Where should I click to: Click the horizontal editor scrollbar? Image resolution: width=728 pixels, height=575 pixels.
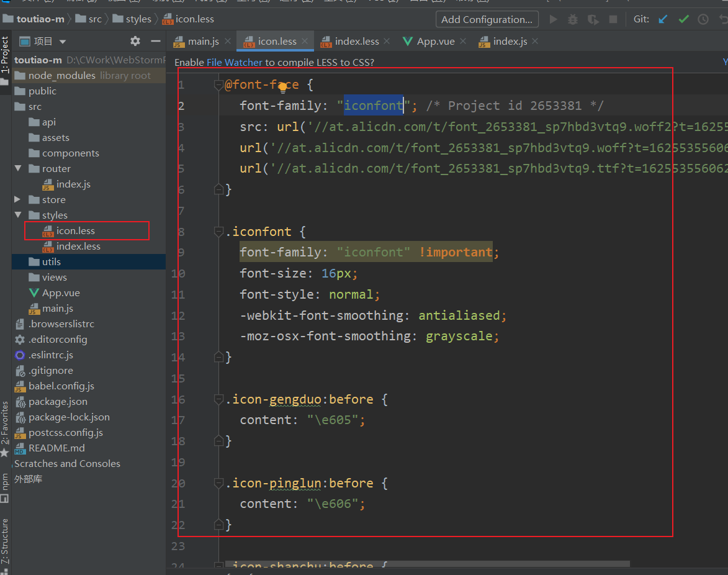(427, 564)
